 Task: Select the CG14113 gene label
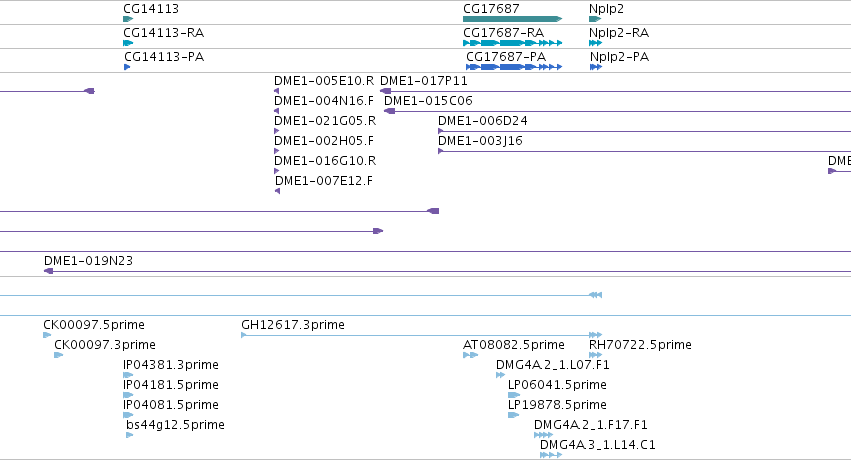(151, 9)
